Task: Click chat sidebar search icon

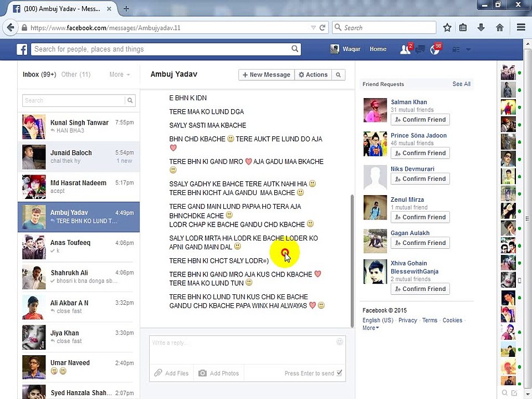Action: pos(504,392)
